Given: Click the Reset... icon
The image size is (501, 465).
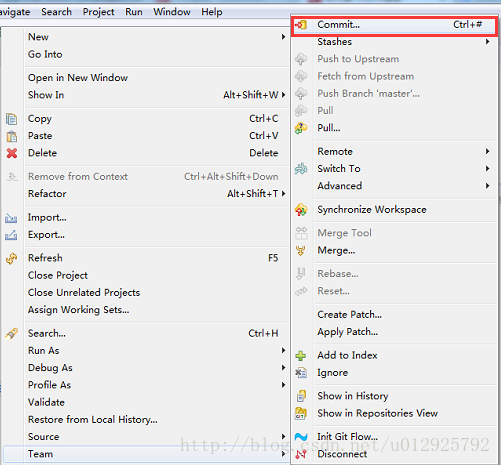Looking at the screenshot, I should (301, 291).
